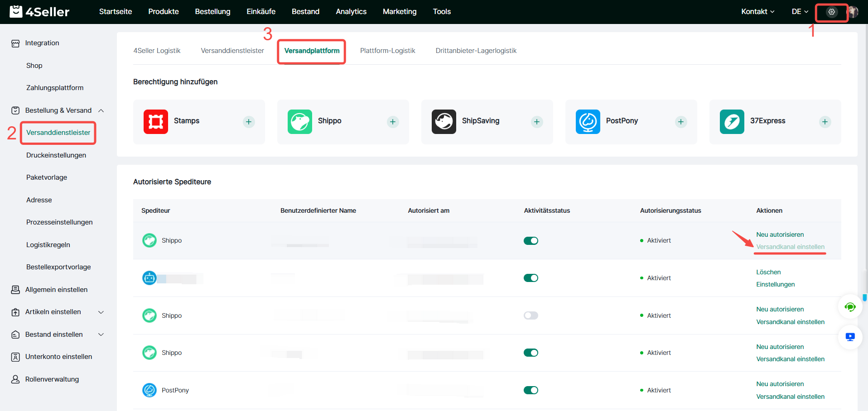
Task: Click the Löschen link
Action: tap(768, 272)
